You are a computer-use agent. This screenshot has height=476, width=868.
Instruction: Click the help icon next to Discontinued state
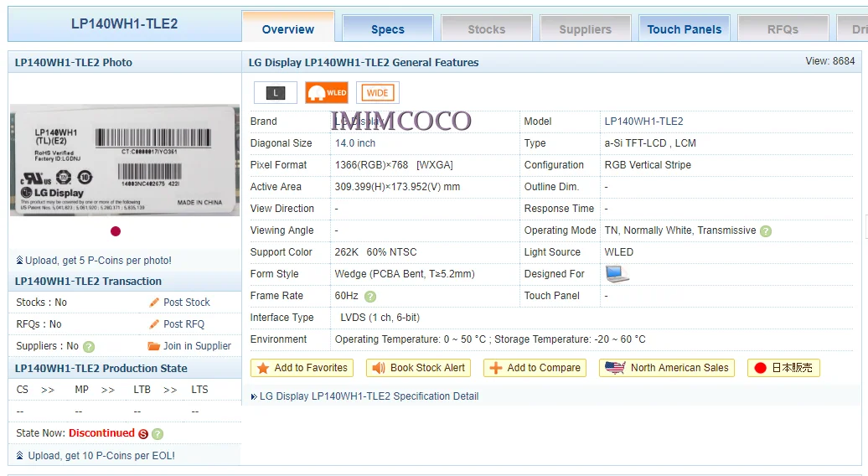point(158,434)
